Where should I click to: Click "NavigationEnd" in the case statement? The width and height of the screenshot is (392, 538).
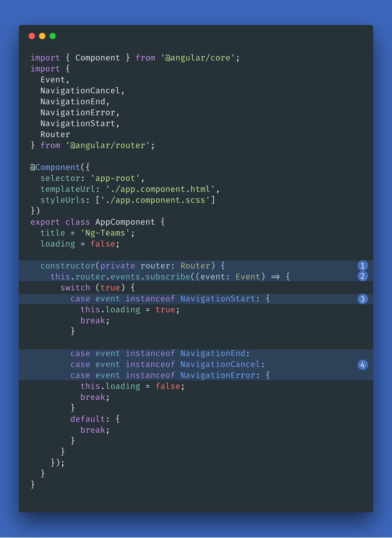[213, 353]
